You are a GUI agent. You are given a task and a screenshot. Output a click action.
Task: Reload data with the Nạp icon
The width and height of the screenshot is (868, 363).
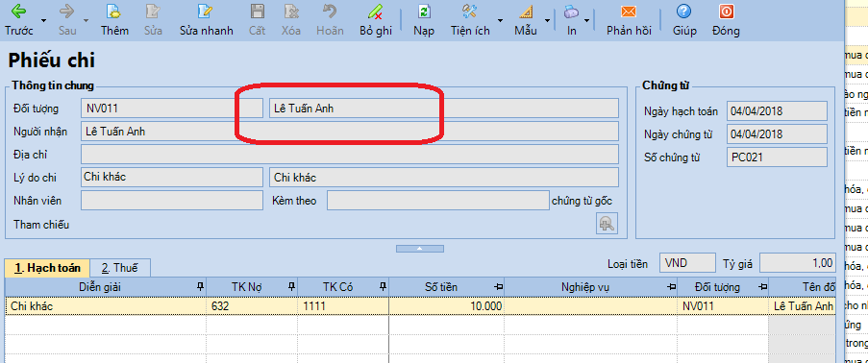[424, 12]
